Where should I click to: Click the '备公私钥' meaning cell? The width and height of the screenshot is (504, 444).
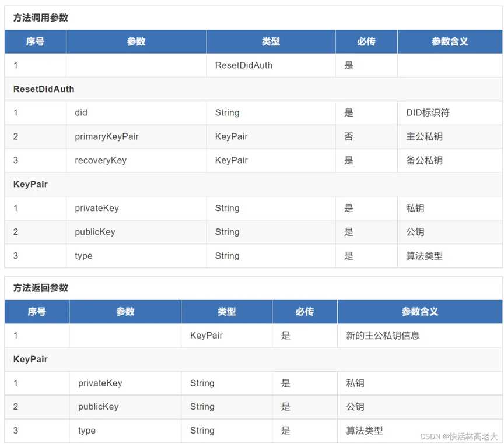[424, 160]
